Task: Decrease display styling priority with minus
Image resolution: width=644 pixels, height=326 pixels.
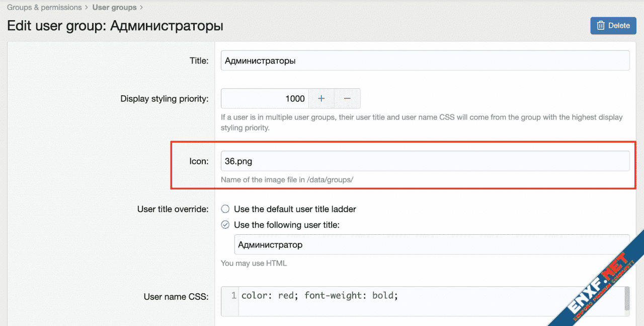Action: [347, 99]
